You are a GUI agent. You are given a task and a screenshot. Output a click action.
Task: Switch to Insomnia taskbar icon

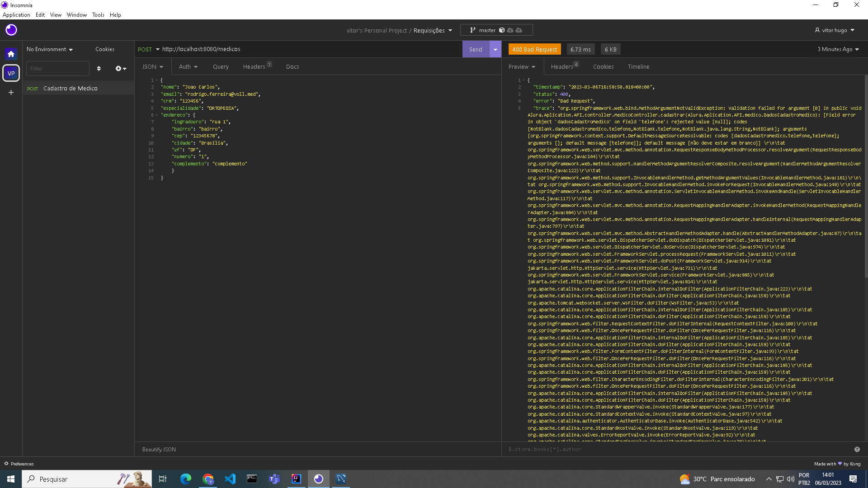point(318,479)
